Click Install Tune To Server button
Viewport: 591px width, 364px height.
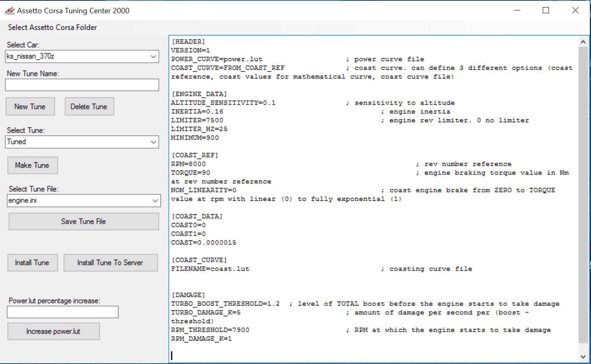[x=111, y=262]
